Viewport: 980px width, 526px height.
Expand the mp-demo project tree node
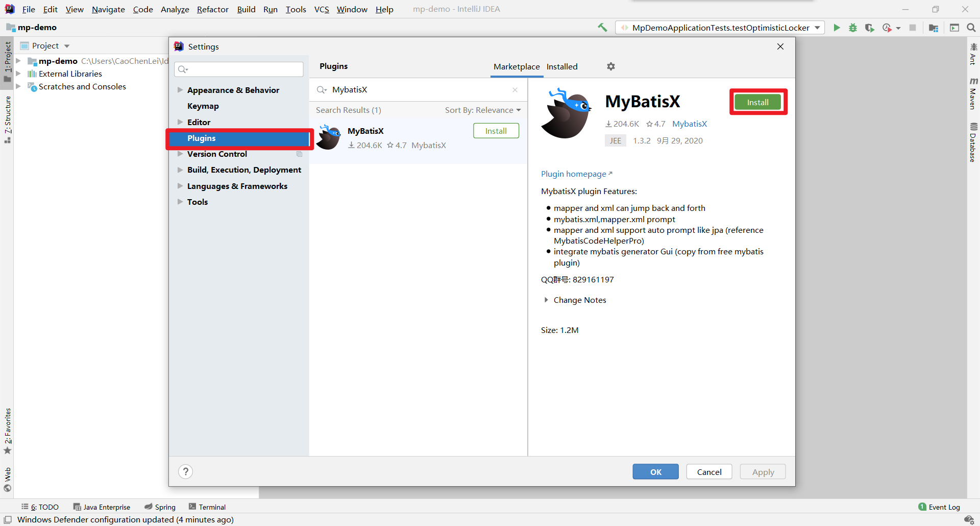coord(18,61)
